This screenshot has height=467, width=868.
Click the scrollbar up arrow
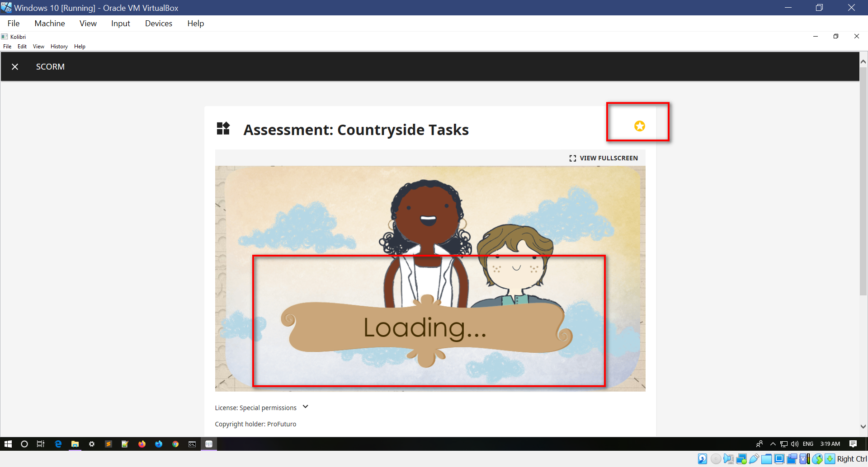pos(863,61)
